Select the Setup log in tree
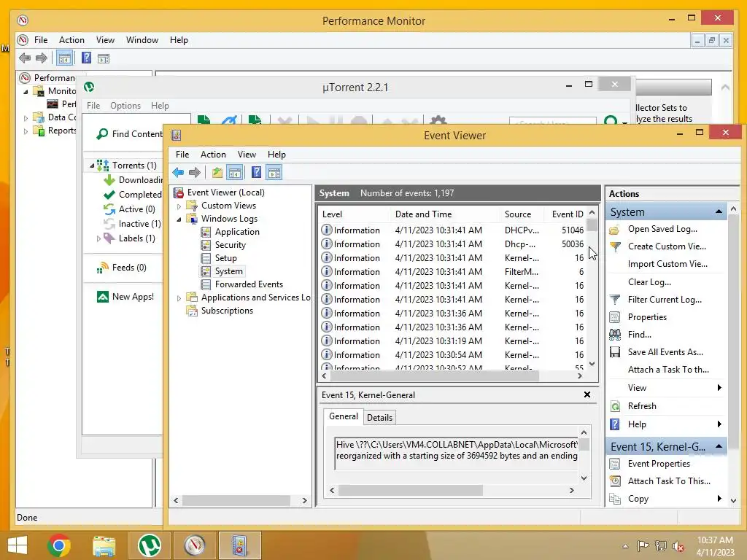Viewport: 747px width, 560px height. (x=225, y=258)
